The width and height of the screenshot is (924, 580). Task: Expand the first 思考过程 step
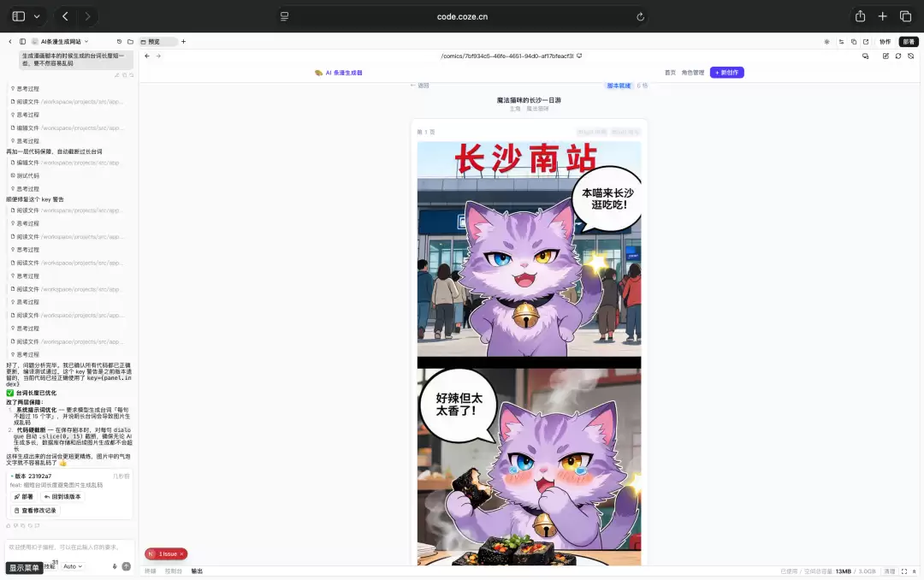(25, 88)
